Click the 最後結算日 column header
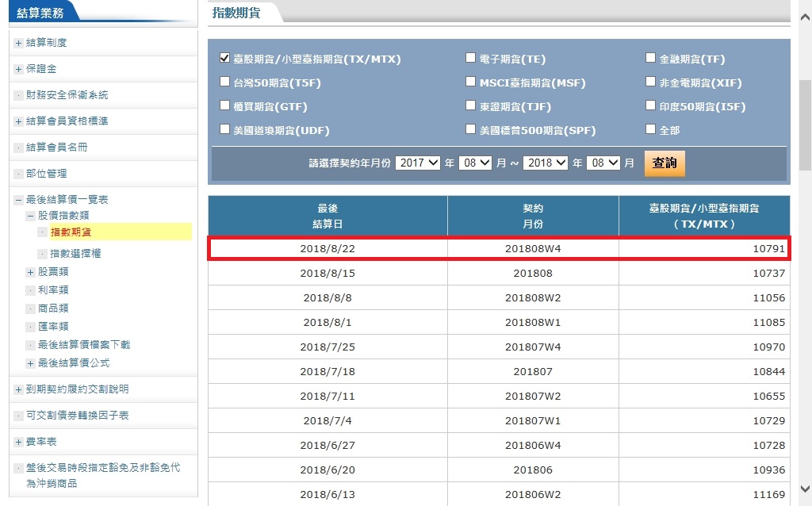Screen dimensions: 812x506 click(x=327, y=216)
